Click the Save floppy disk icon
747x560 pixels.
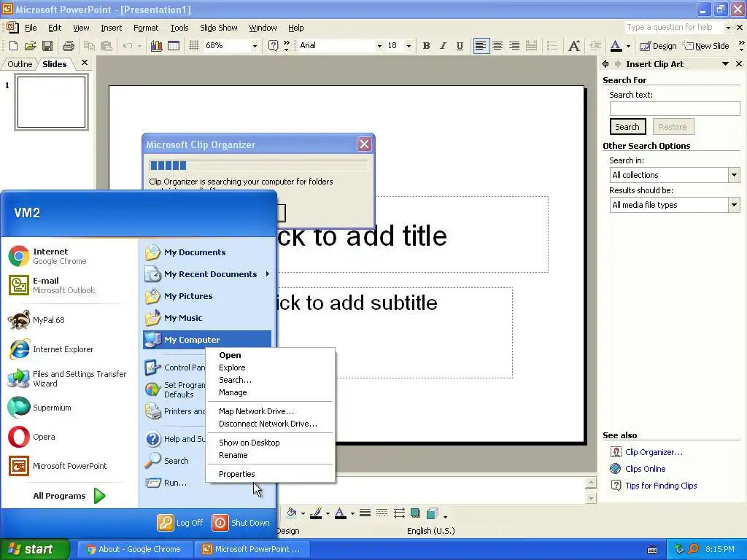click(47, 46)
